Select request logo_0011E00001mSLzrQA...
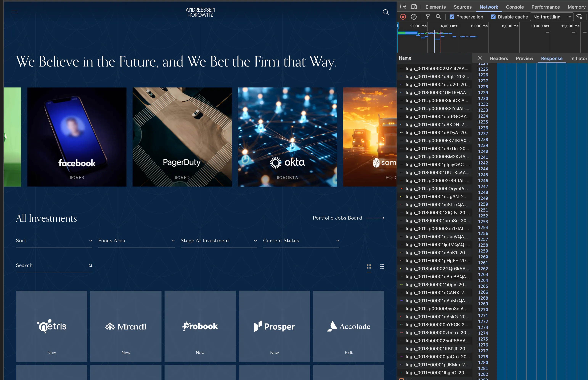Screen dimensions: 588x380 coord(435,204)
